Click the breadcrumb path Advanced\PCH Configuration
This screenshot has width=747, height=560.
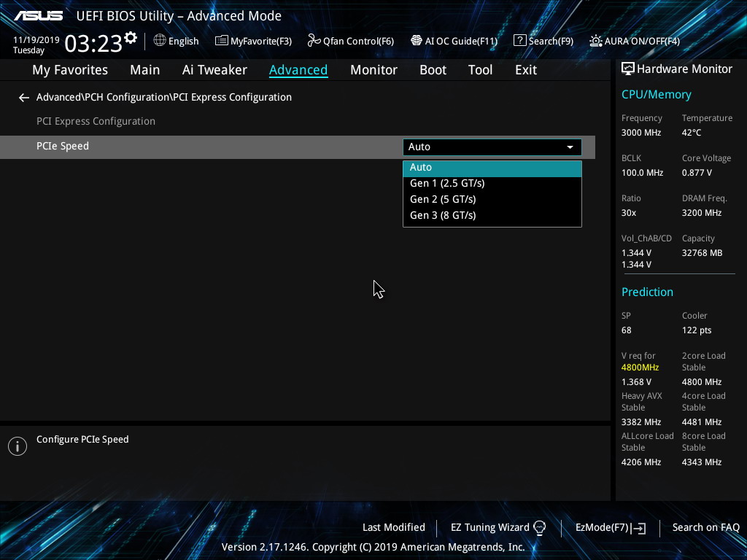click(103, 97)
